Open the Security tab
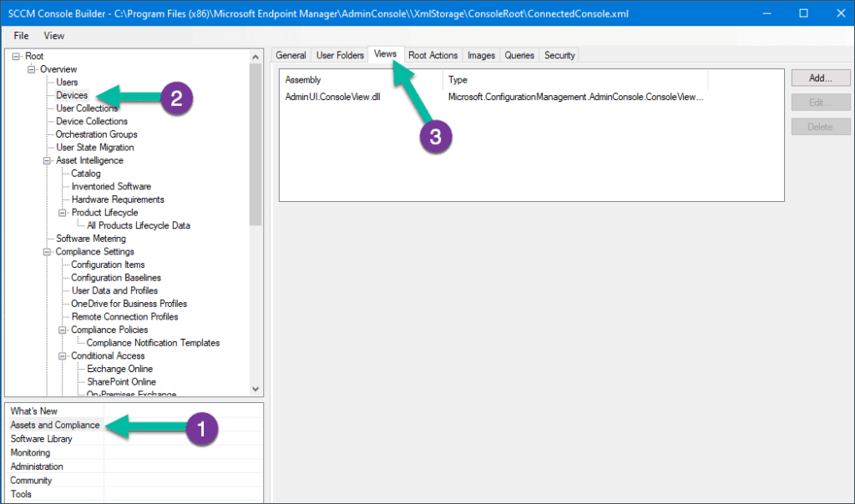Viewport: 855px width, 504px height. click(x=559, y=55)
